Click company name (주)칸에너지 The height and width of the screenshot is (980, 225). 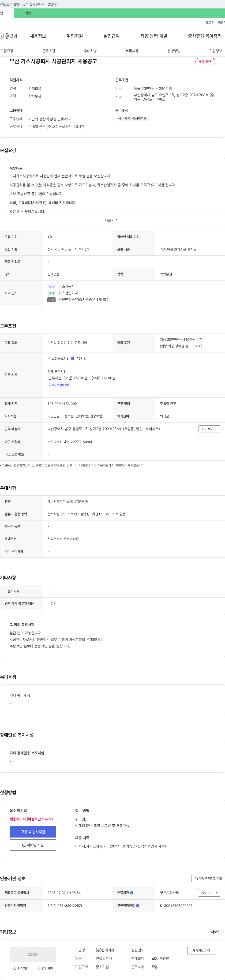point(105,950)
